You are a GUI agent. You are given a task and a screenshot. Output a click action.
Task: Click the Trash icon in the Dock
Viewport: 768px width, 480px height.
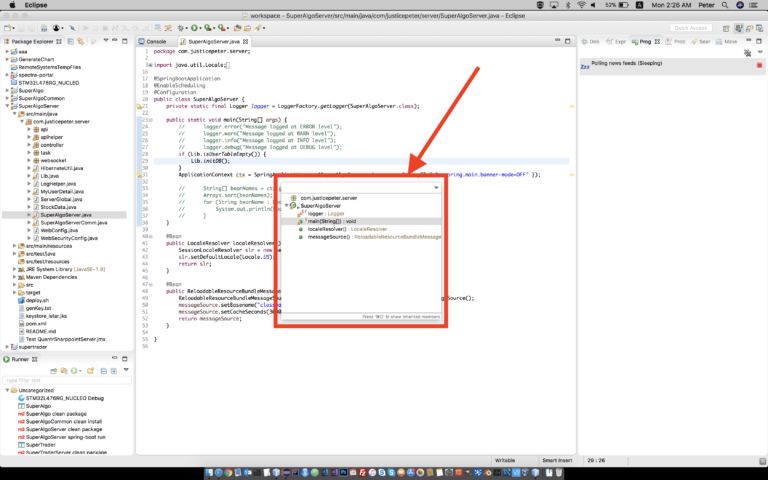click(558, 473)
